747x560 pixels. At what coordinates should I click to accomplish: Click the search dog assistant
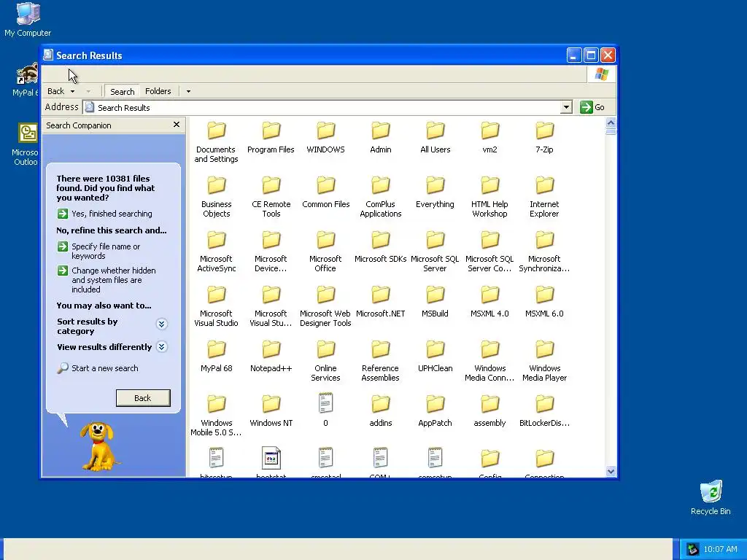click(98, 446)
